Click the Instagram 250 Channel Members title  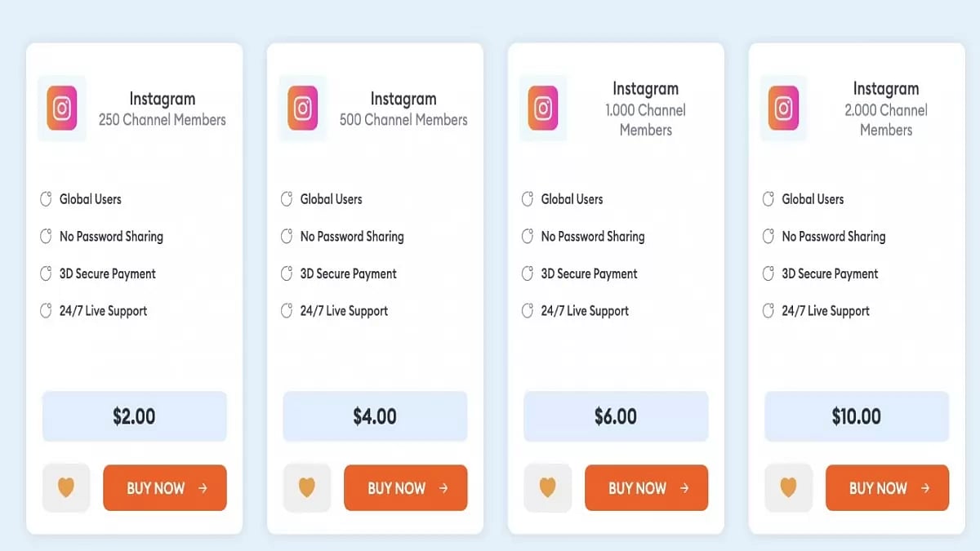coord(162,108)
